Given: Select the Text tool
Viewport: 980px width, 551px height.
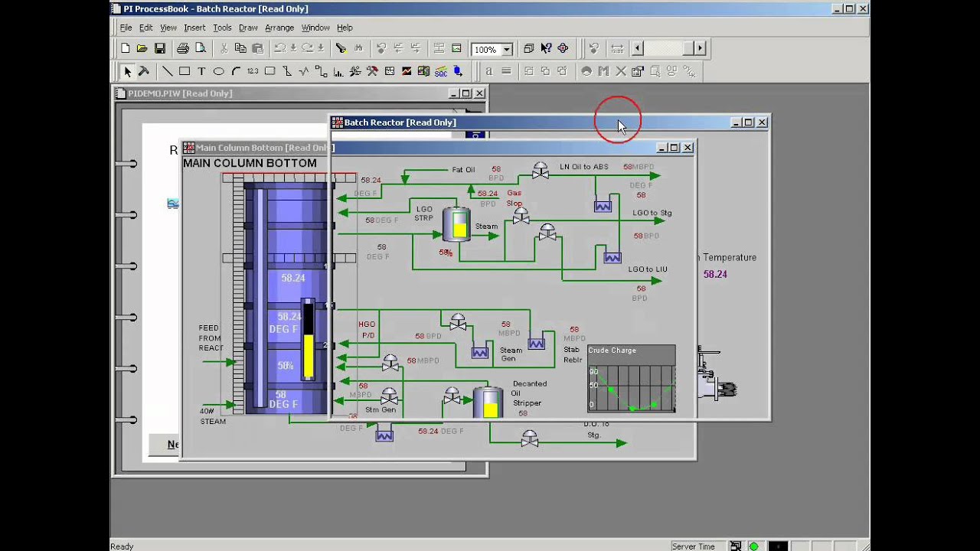Looking at the screenshot, I should click(201, 71).
